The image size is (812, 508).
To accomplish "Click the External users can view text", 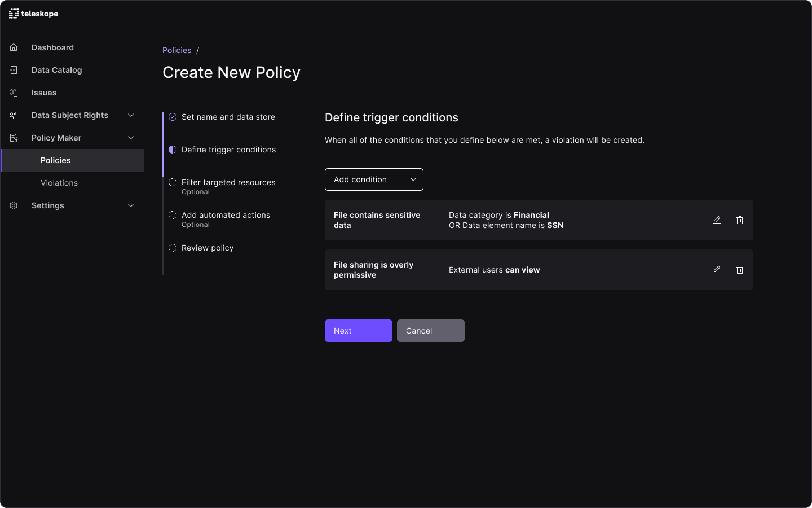I will (x=495, y=270).
